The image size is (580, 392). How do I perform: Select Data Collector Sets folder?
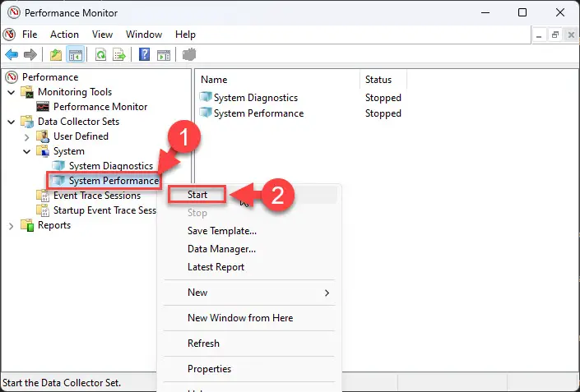(x=78, y=121)
